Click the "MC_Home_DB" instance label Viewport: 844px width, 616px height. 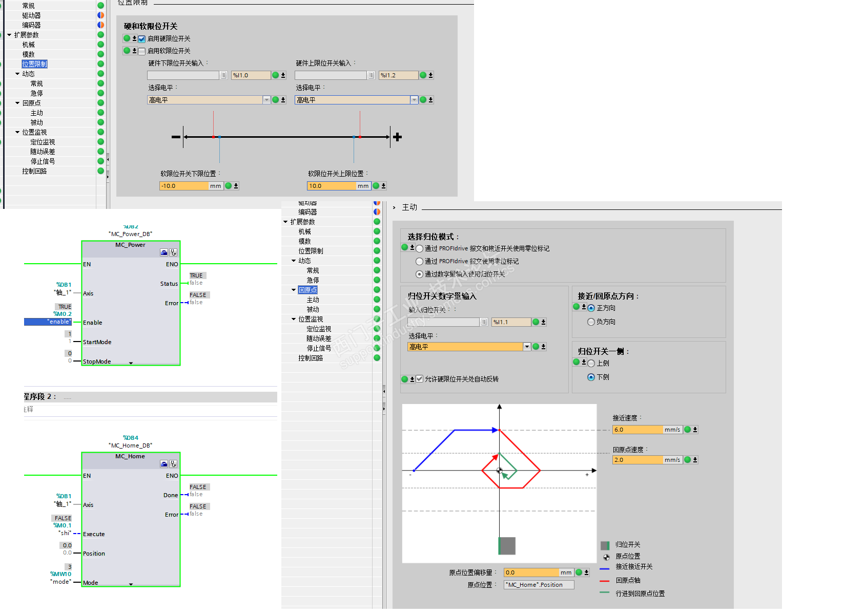(131, 445)
